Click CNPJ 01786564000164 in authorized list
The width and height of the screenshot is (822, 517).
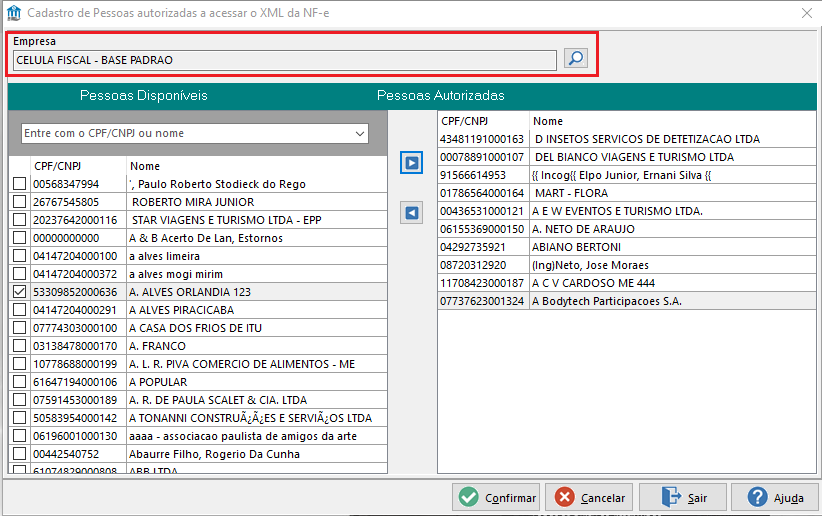click(x=482, y=193)
